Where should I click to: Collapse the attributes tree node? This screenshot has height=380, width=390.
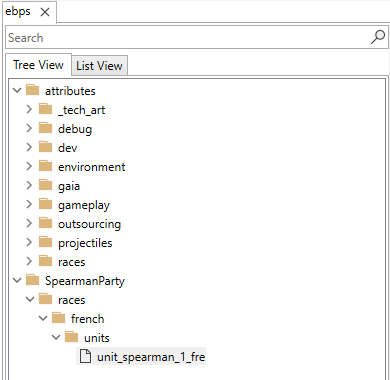[x=17, y=90]
